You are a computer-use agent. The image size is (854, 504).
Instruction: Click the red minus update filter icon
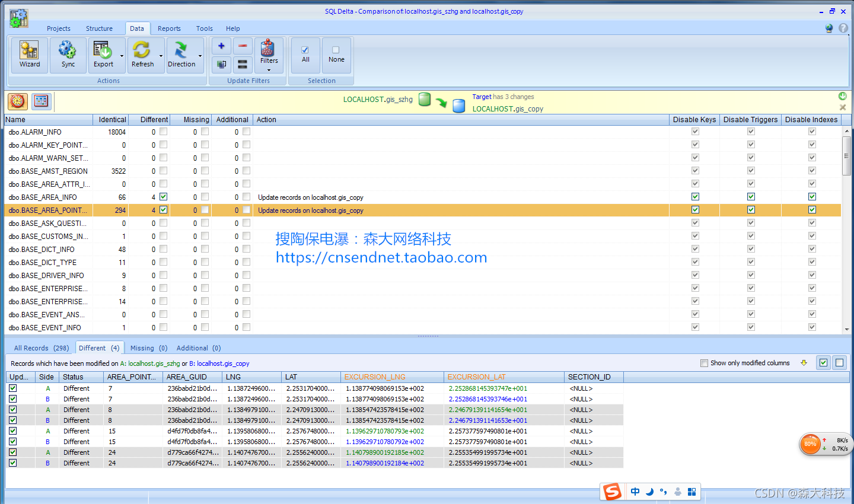[x=243, y=46]
